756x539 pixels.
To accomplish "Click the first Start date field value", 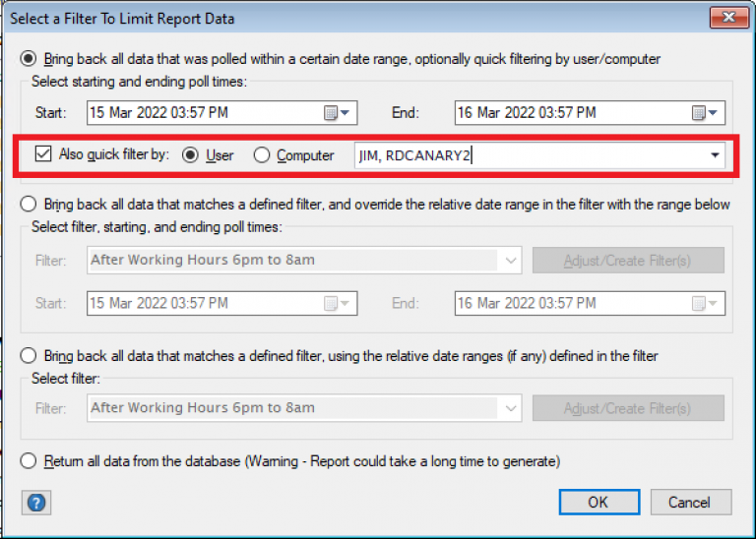I will point(159,113).
